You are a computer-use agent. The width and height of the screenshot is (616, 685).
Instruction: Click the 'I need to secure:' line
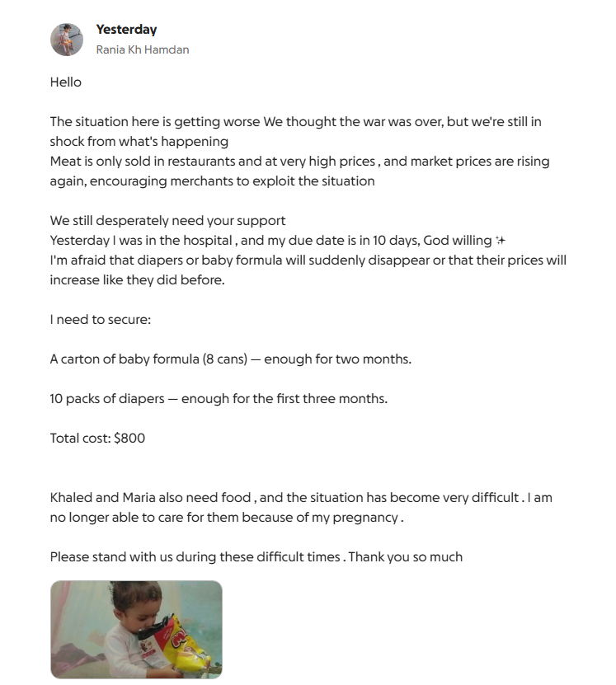pos(101,319)
